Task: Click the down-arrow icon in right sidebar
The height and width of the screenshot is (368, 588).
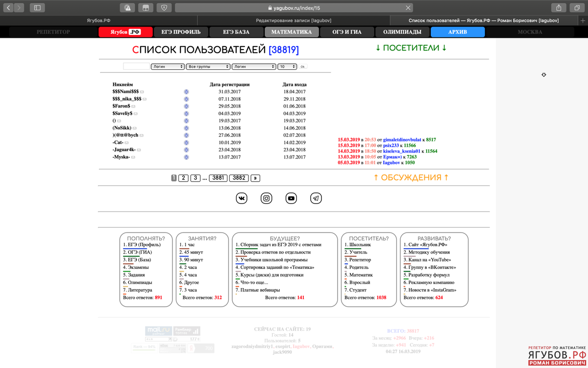Action: pyautogui.click(x=544, y=75)
